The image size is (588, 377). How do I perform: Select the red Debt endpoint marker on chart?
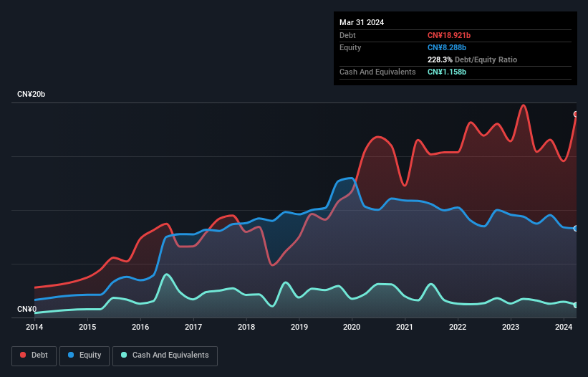point(576,114)
